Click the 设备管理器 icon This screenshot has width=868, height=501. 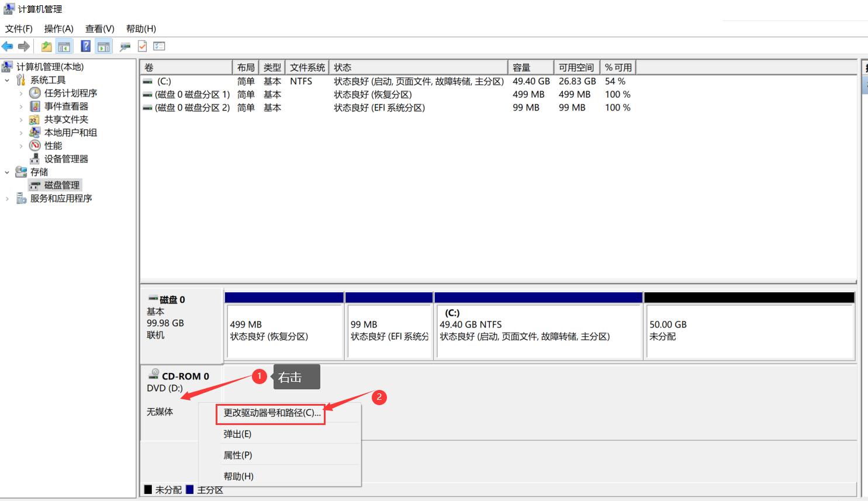pyautogui.click(x=35, y=159)
